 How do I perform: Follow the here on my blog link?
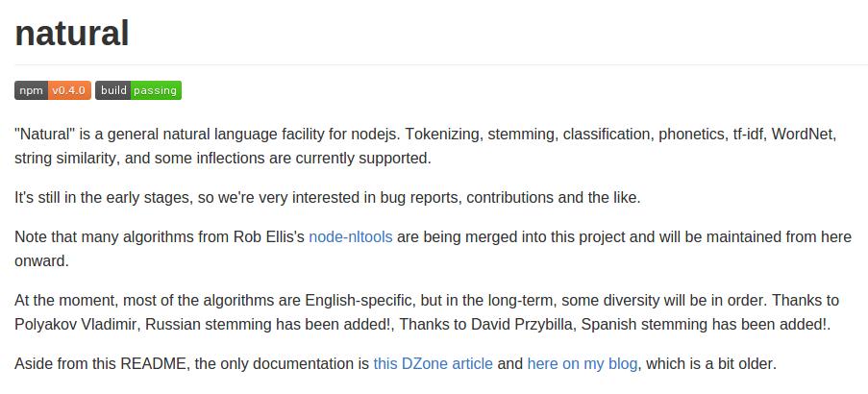[x=583, y=364]
